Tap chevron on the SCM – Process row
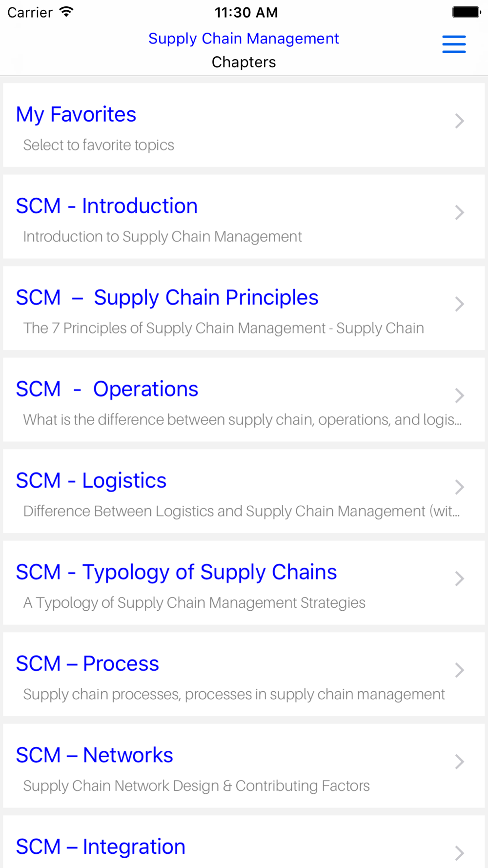 coord(459,670)
